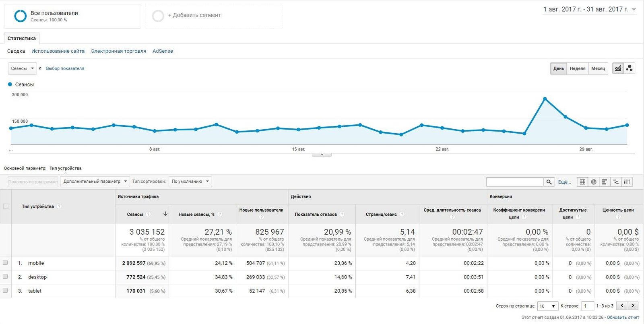Go to next page of rows

tap(633, 306)
